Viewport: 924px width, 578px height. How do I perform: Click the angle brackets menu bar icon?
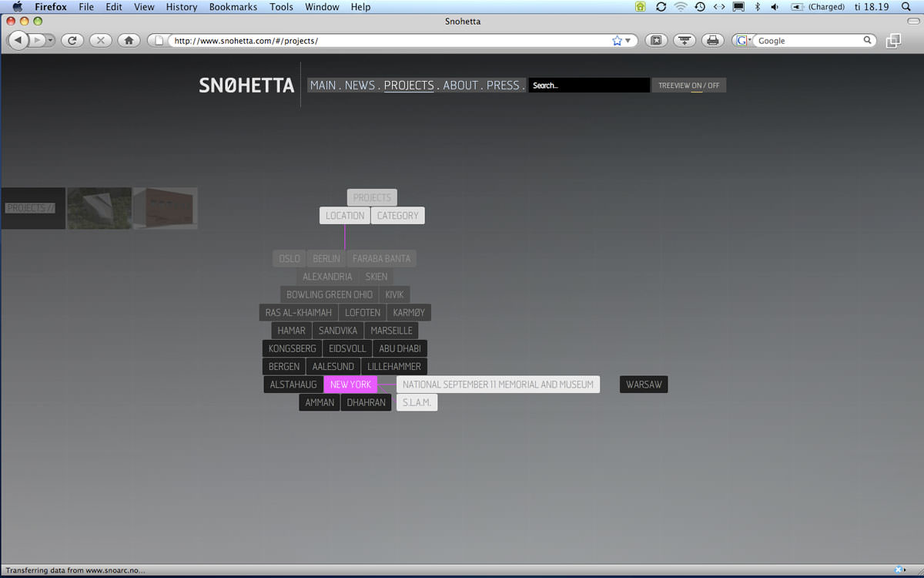click(x=719, y=7)
